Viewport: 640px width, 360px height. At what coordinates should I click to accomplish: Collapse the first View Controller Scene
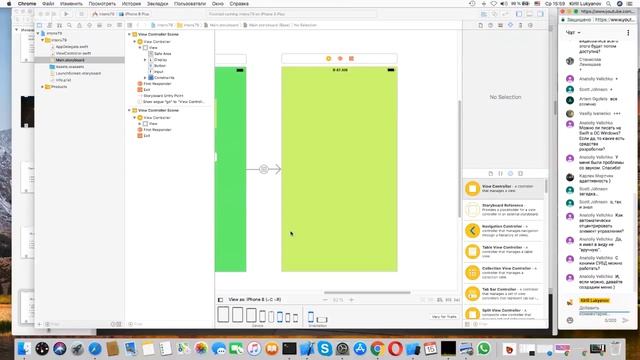(129, 35)
